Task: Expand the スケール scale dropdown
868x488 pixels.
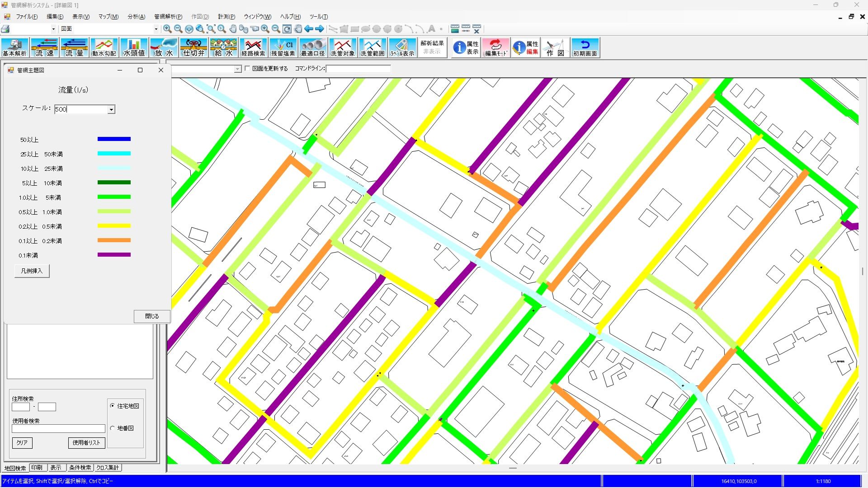Action: pos(111,109)
